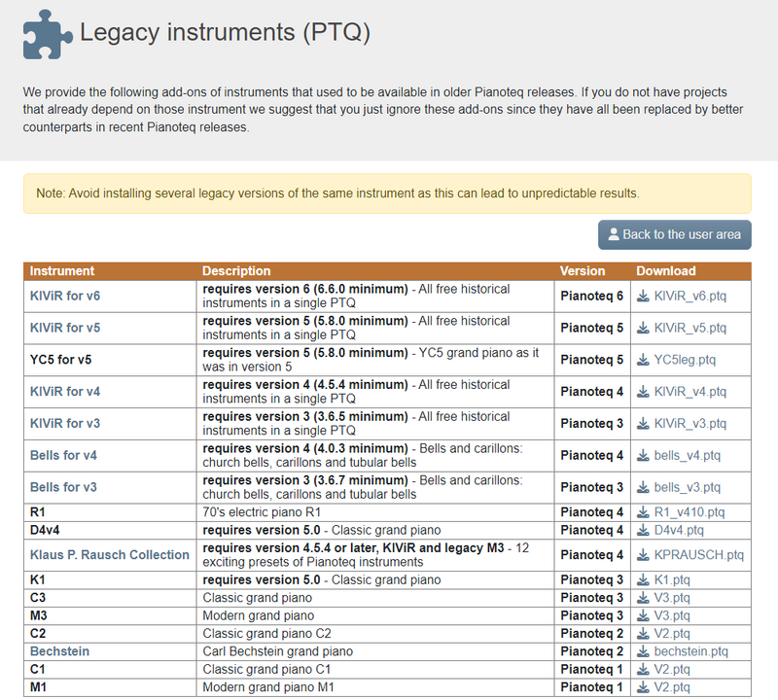Screen dimensions: 778x700
Task: Click the download icon next to KPRAUSCH.ptq
Action: tap(643, 555)
